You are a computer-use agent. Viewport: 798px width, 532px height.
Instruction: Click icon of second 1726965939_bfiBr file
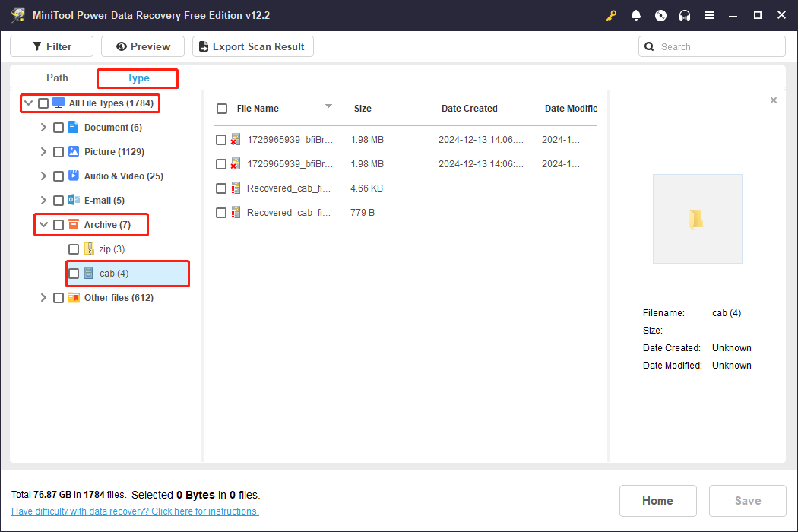[x=235, y=163]
